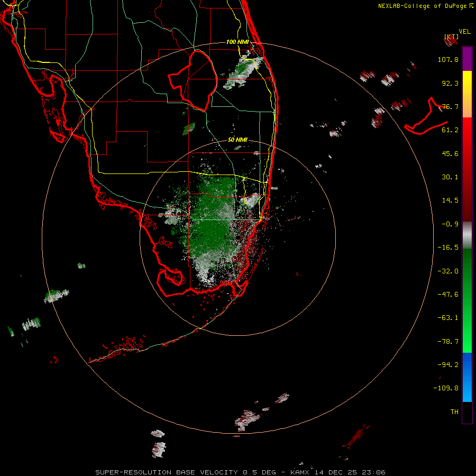Click the [KT] units label
The image size is (476, 476).
pyautogui.click(x=451, y=36)
